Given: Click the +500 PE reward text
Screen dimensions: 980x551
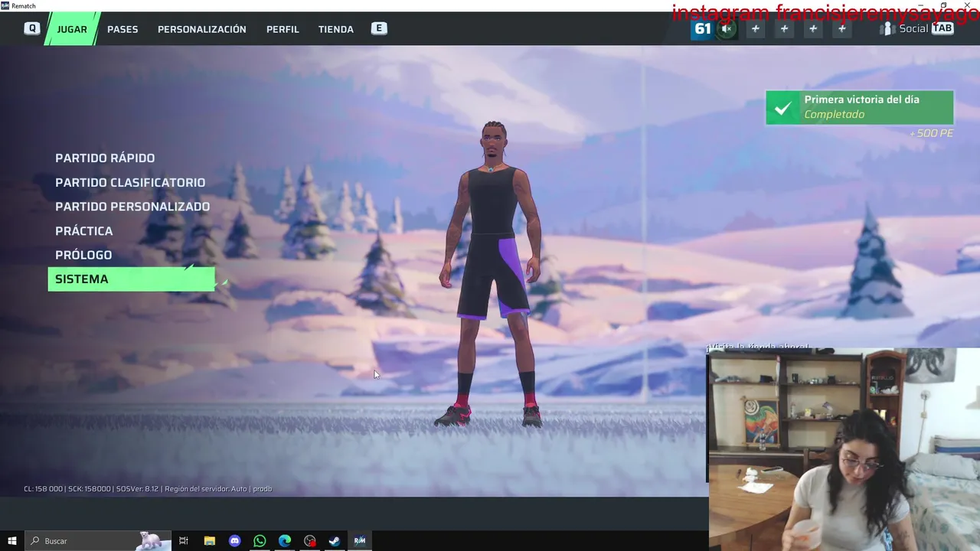Looking at the screenshot, I should (931, 133).
